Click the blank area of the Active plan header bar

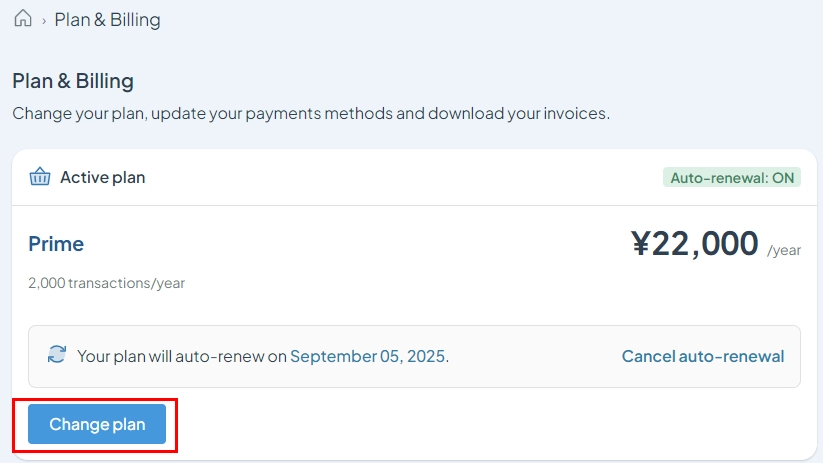pos(404,177)
